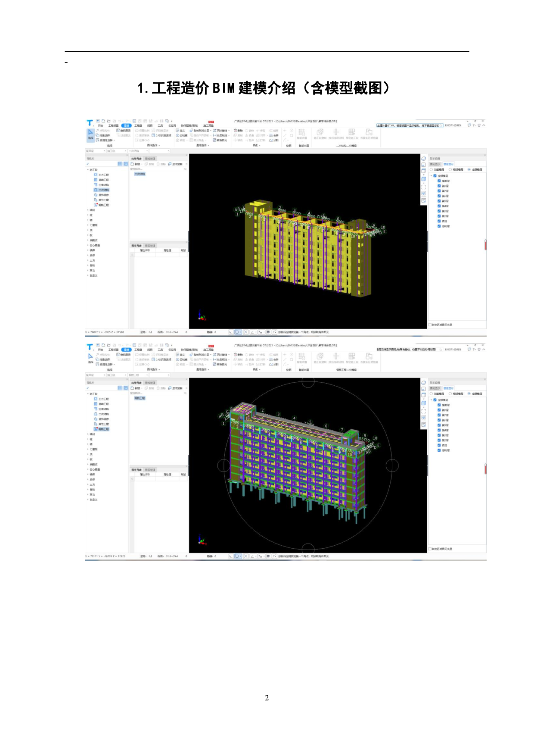Select 当前楼层 radio button in the lower window
Viewport: 534px width, 756px height.
[431, 394]
